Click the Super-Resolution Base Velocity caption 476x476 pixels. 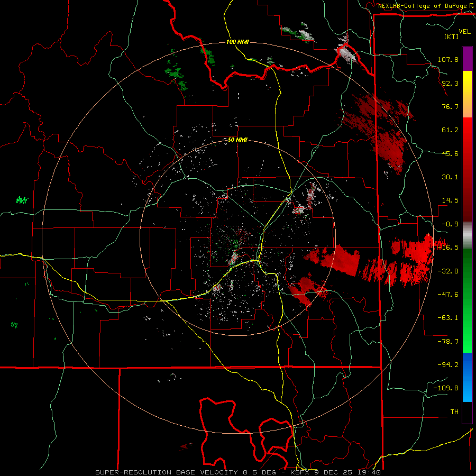tap(237, 472)
